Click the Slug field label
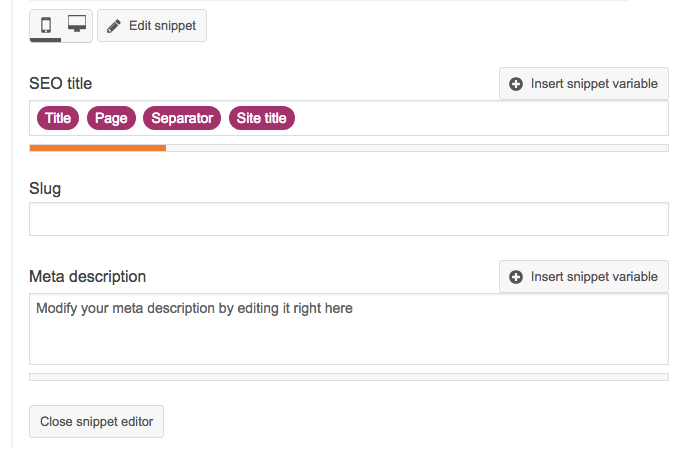The image size is (699, 449). click(45, 188)
